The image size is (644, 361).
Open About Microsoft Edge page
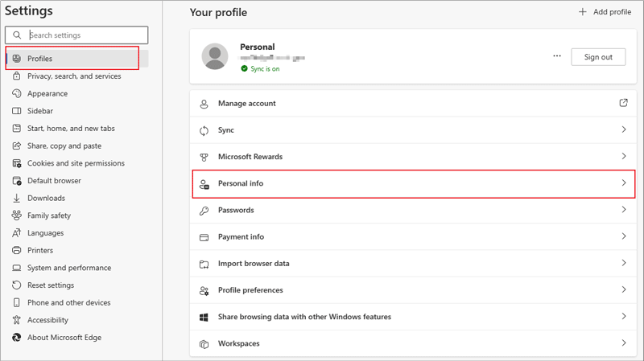click(76, 338)
